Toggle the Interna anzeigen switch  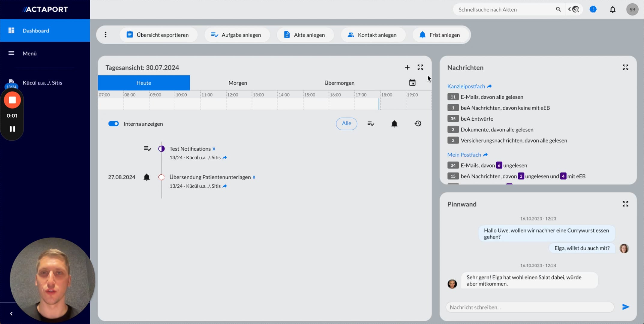tap(113, 124)
